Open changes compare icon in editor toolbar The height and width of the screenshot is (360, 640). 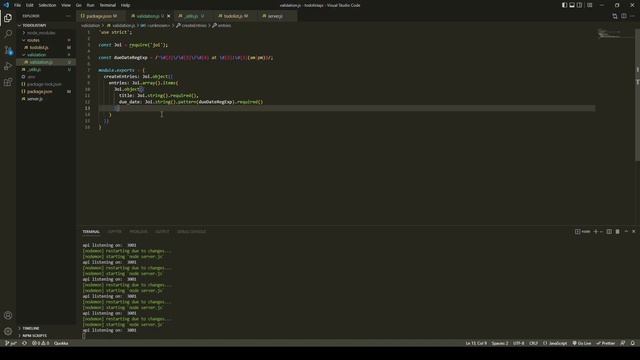(x=615, y=16)
